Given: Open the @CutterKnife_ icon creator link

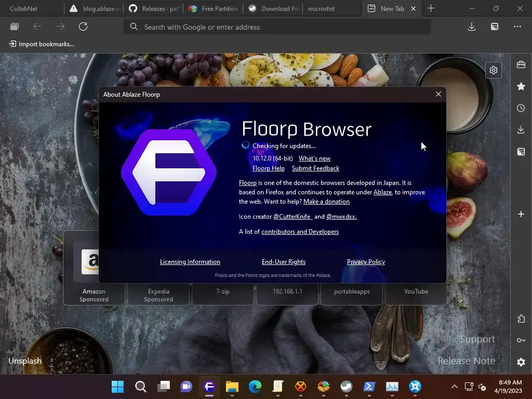Looking at the screenshot, I should click(293, 217).
